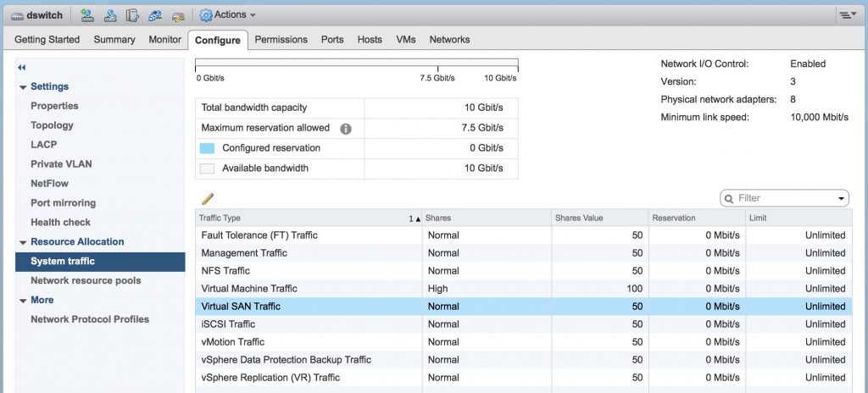Screen dimensions: 868x393
Task: Open the panel options menu at top right
Action: (848, 14)
